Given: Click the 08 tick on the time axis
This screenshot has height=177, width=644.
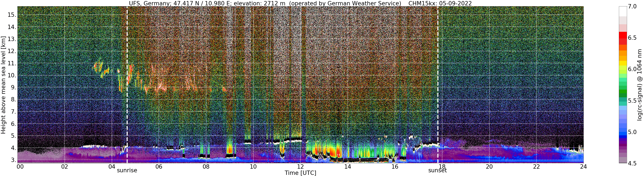Looking at the screenshot, I should (x=206, y=166).
